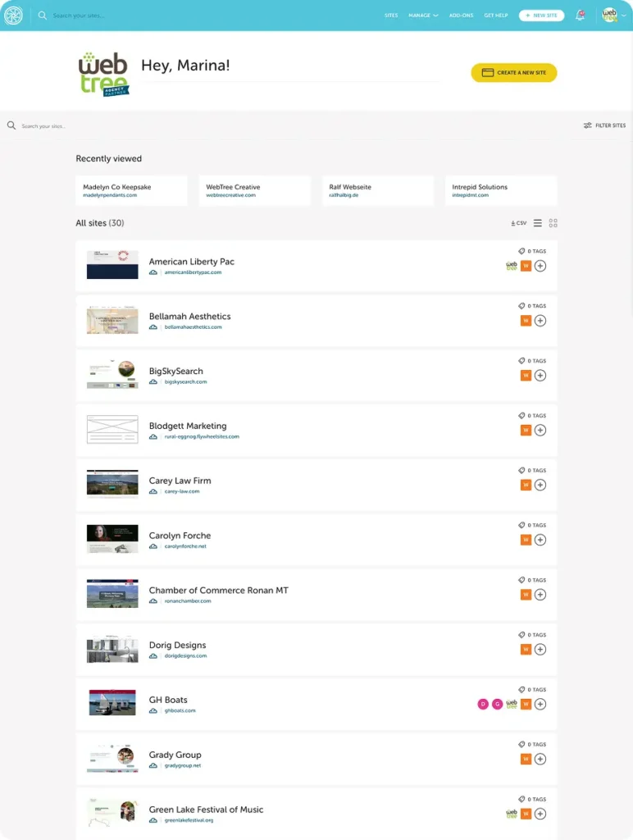Switch to grid view layout
The width and height of the screenshot is (633, 840).
pyautogui.click(x=553, y=223)
